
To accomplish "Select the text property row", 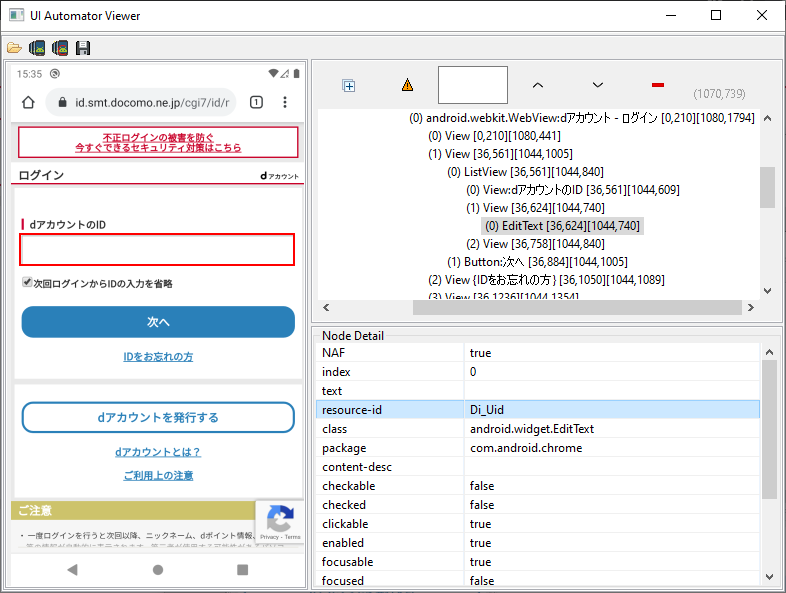I will coord(538,391).
